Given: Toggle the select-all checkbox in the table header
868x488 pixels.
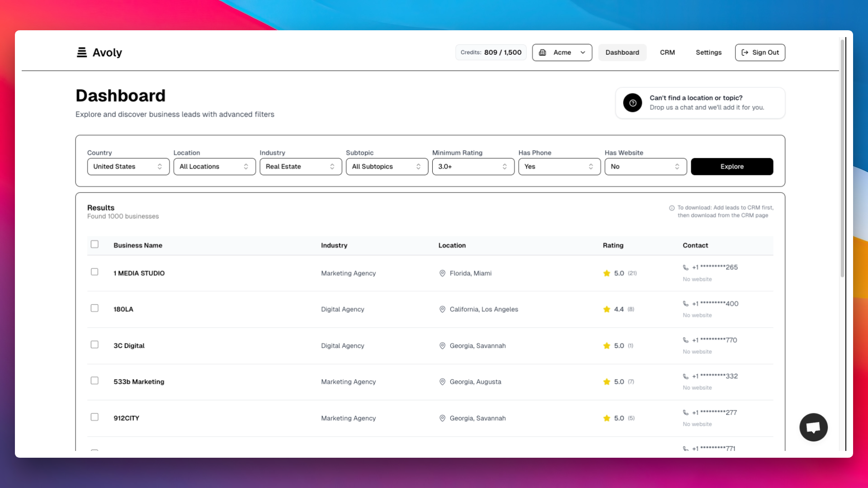Looking at the screenshot, I should (x=94, y=244).
